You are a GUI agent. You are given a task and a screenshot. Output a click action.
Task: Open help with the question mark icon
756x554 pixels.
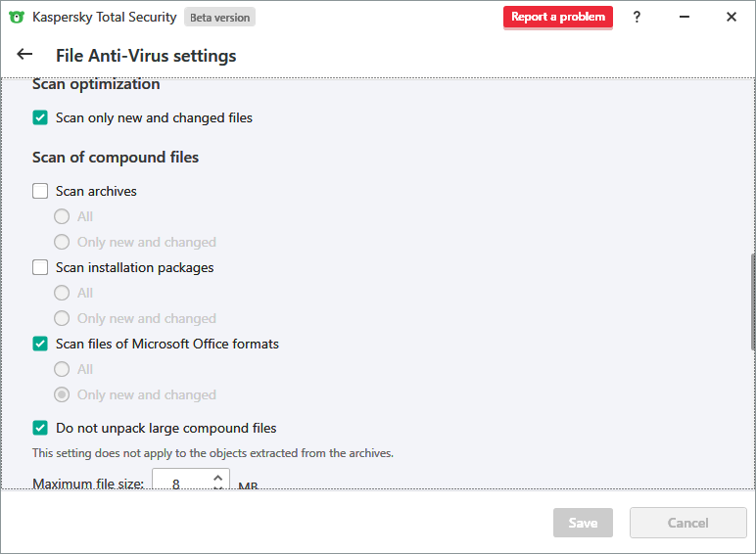pyautogui.click(x=637, y=17)
